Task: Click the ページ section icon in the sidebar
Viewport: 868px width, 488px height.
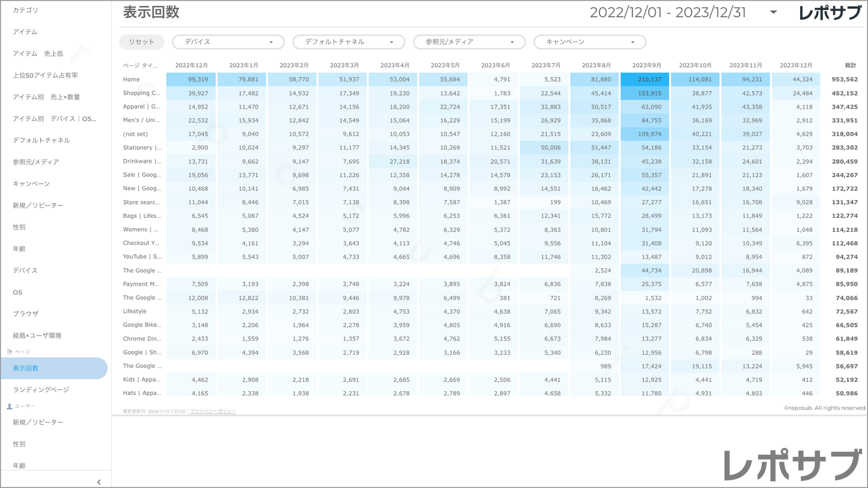Action: coord(9,352)
